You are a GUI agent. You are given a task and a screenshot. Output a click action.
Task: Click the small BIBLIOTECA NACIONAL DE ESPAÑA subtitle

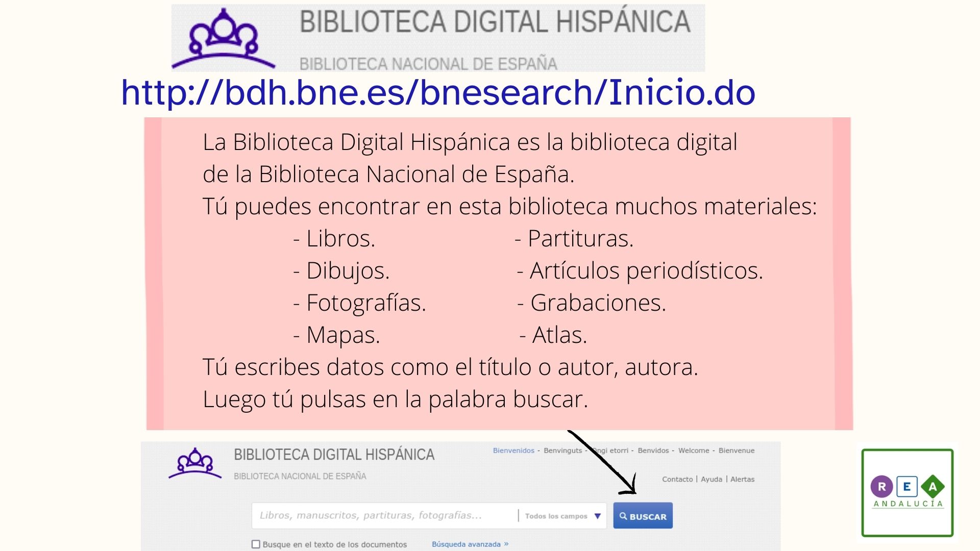click(x=300, y=476)
